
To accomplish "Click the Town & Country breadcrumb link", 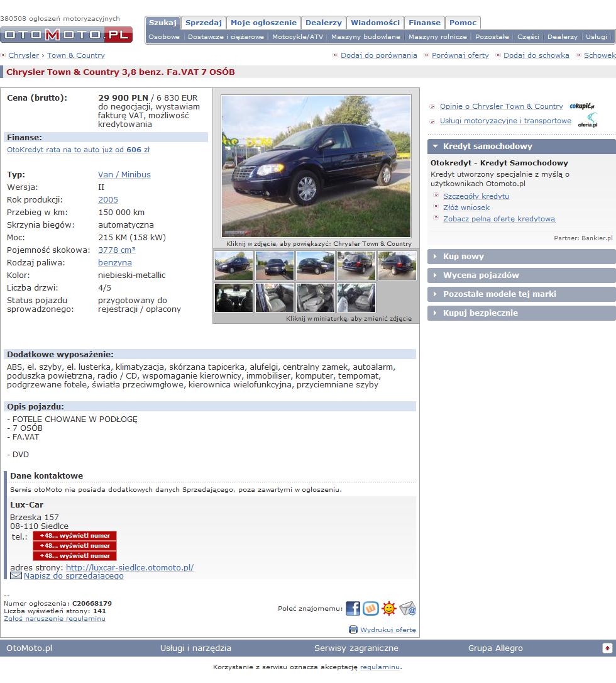I will point(76,55).
